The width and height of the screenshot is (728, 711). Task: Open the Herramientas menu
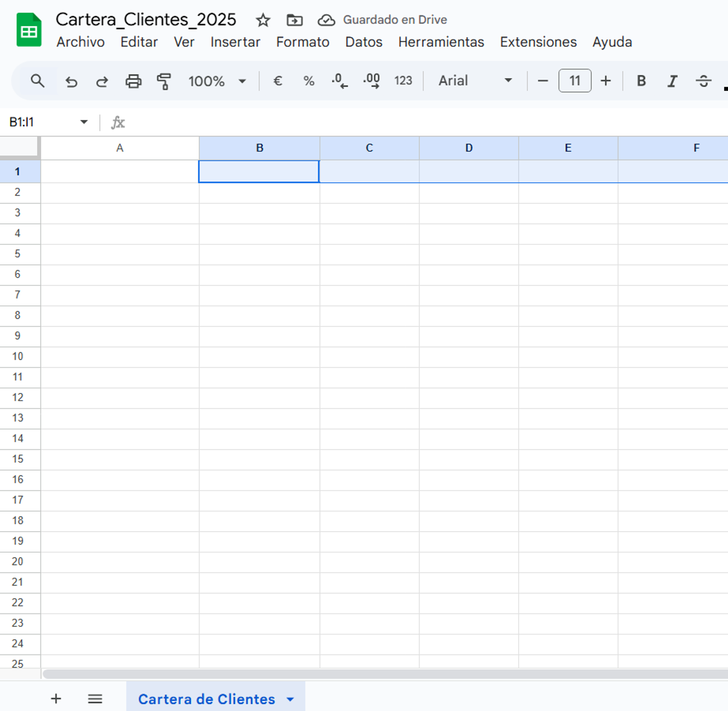[x=441, y=42]
